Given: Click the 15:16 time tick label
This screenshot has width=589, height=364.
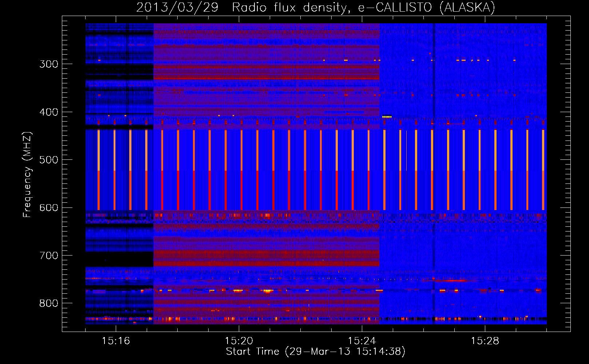Looking at the screenshot, I should (x=116, y=341).
